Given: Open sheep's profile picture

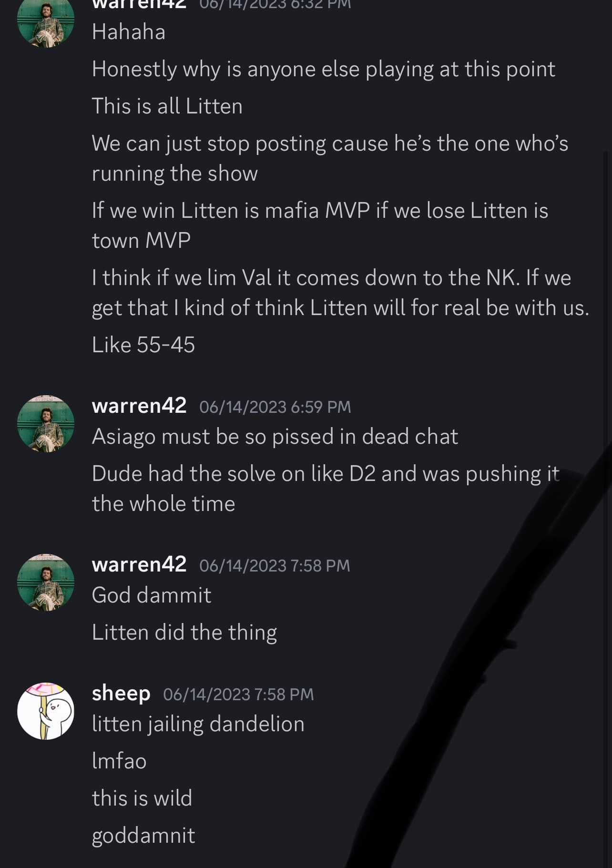Looking at the screenshot, I should click(46, 711).
